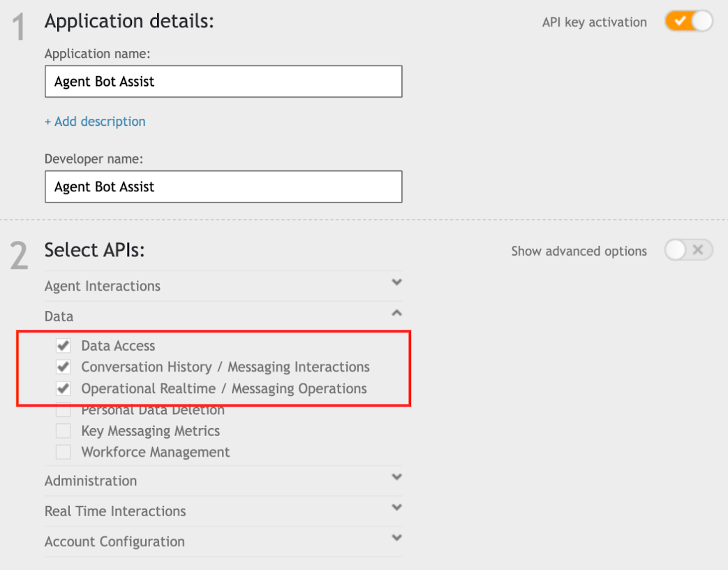Select the Data section label

pyautogui.click(x=59, y=316)
